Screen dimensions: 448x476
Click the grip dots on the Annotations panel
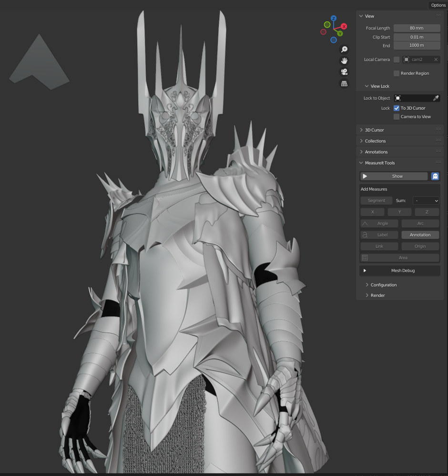point(438,152)
